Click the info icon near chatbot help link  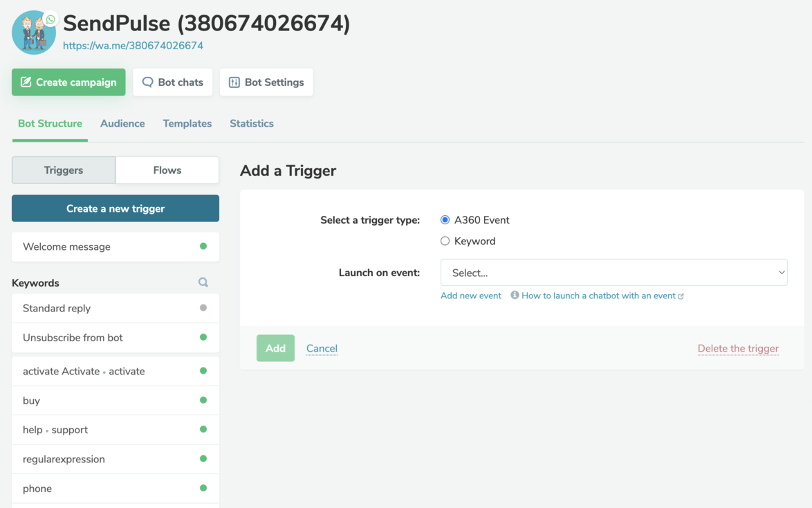coord(515,296)
